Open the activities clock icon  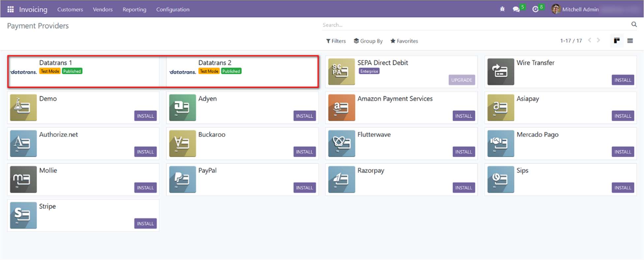click(535, 9)
